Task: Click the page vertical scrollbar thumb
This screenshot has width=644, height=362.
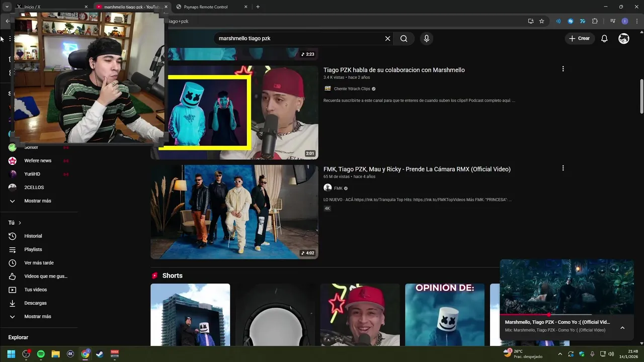Action: click(x=641, y=96)
